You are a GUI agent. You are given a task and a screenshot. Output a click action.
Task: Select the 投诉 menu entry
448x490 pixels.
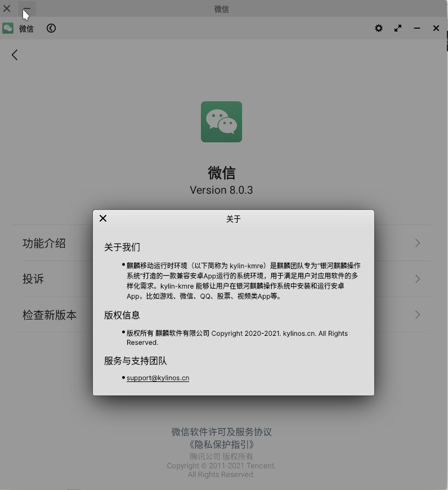tap(33, 279)
